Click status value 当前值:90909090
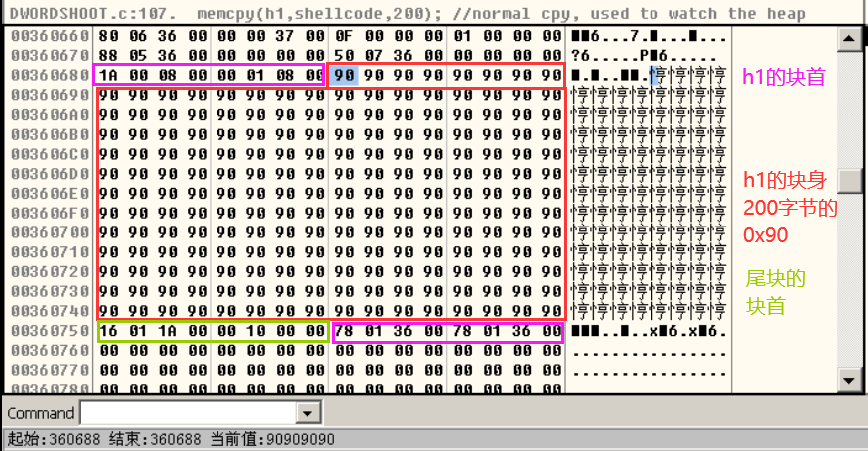This screenshot has height=451, width=868. [x=272, y=439]
